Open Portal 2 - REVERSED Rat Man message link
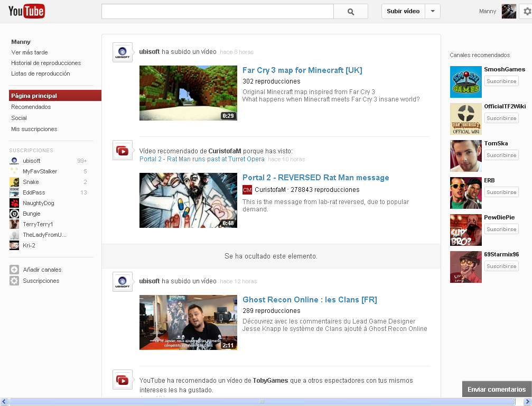 pyautogui.click(x=316, y=178)
